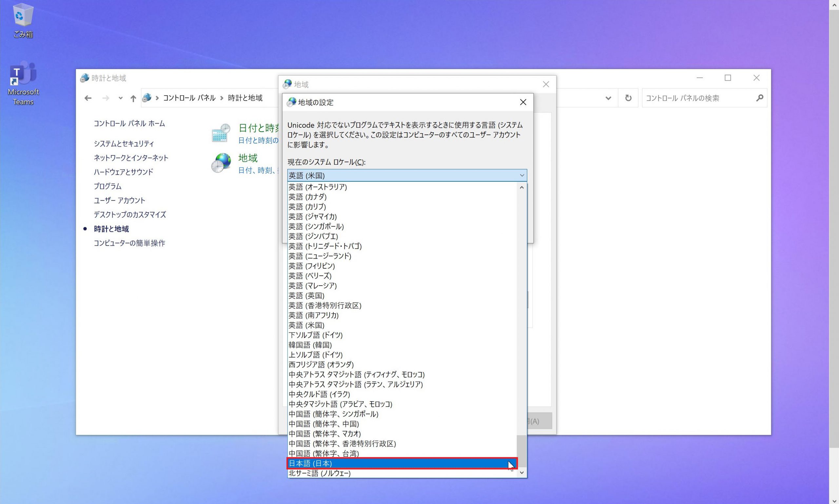The width and height of the screenshot is (839, 504).
Task: Open コンピューターの簡単操作 category
Action: (129, 243)
